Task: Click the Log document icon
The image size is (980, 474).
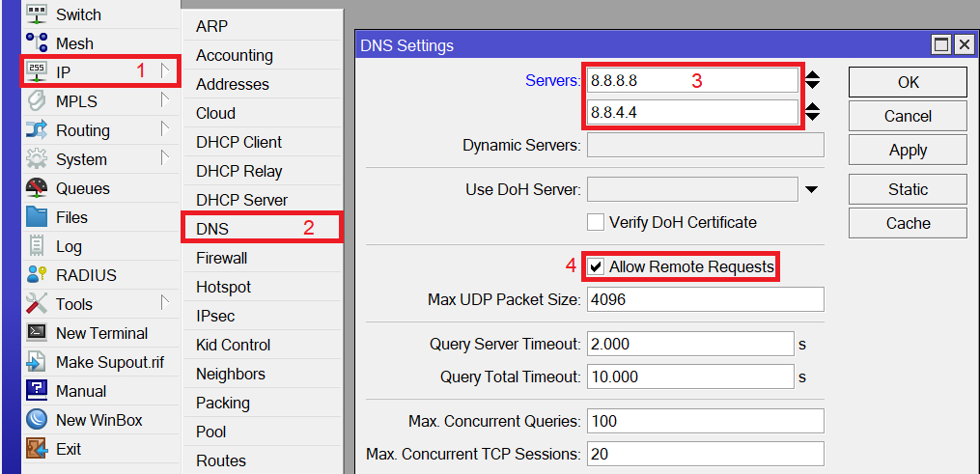Action: pyautogui.click(x=37, y=245)
